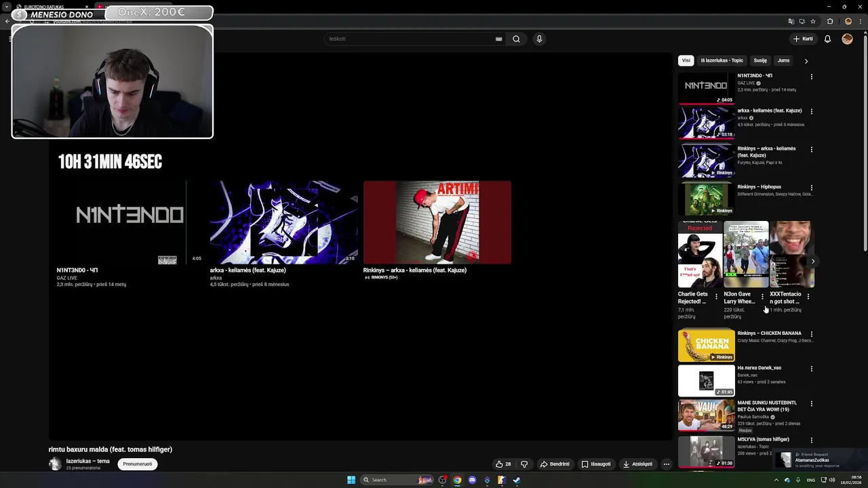Image resolution: width=868 pixels, height=488 pixels.
Task: Click the Bendrinti share button
Action: [555, 464]
